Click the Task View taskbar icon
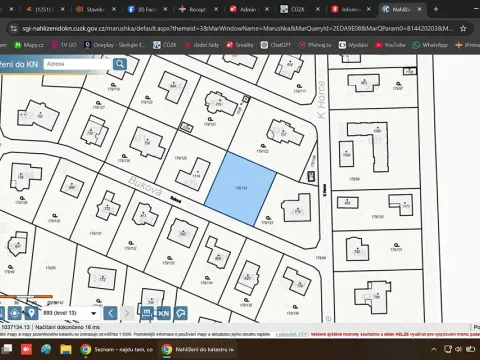This screenshot has height=360, width=480. click(7, 349)
